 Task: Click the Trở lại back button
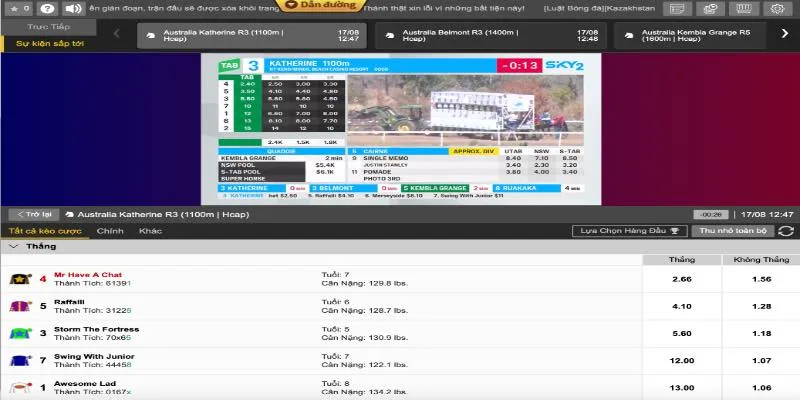point(34,215)
